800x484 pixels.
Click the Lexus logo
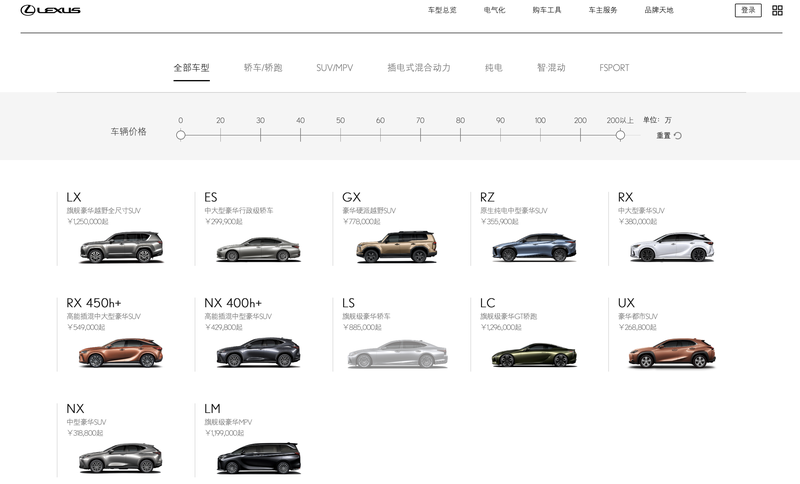click(51, 10)
